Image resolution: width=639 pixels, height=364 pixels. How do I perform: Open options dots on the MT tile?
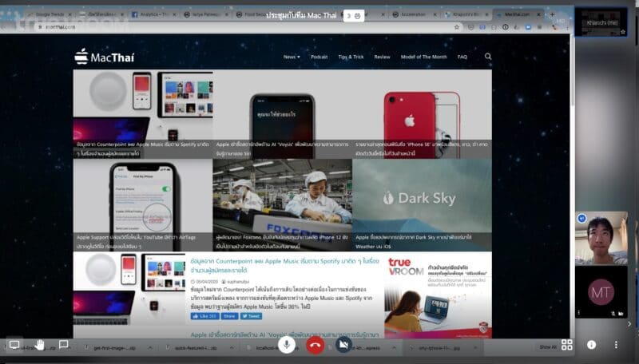click(578, 313)
